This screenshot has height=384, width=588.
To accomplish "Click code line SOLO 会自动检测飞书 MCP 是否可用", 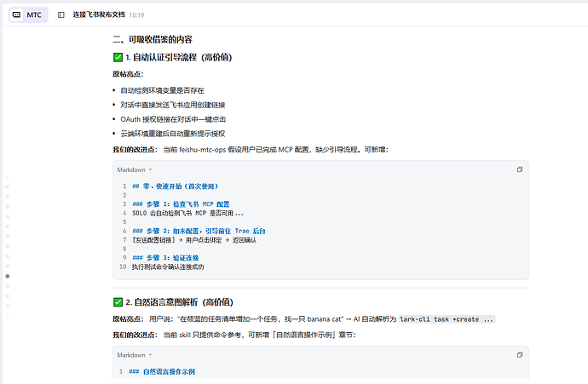I will pyautogui.click(x=187, y=213).
